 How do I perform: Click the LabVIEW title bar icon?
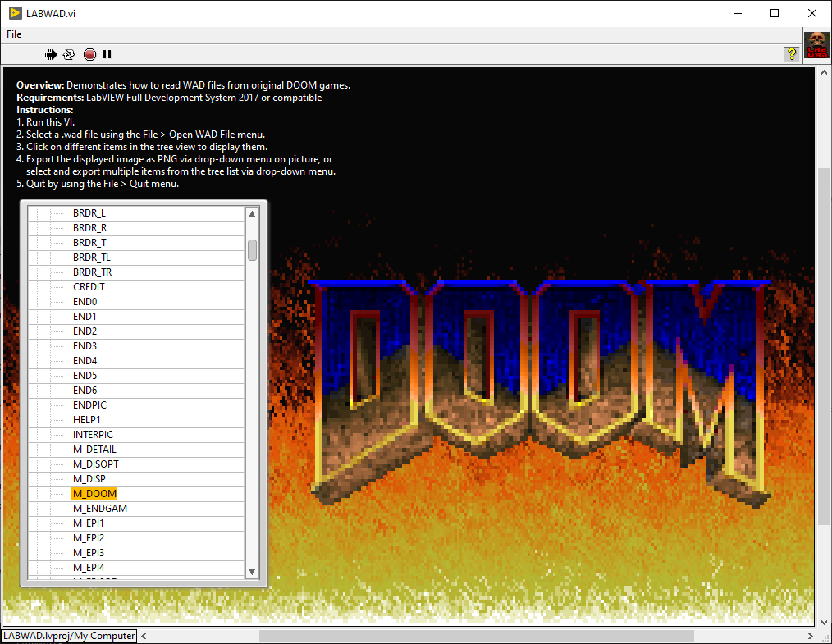click(x=16, y=13)
